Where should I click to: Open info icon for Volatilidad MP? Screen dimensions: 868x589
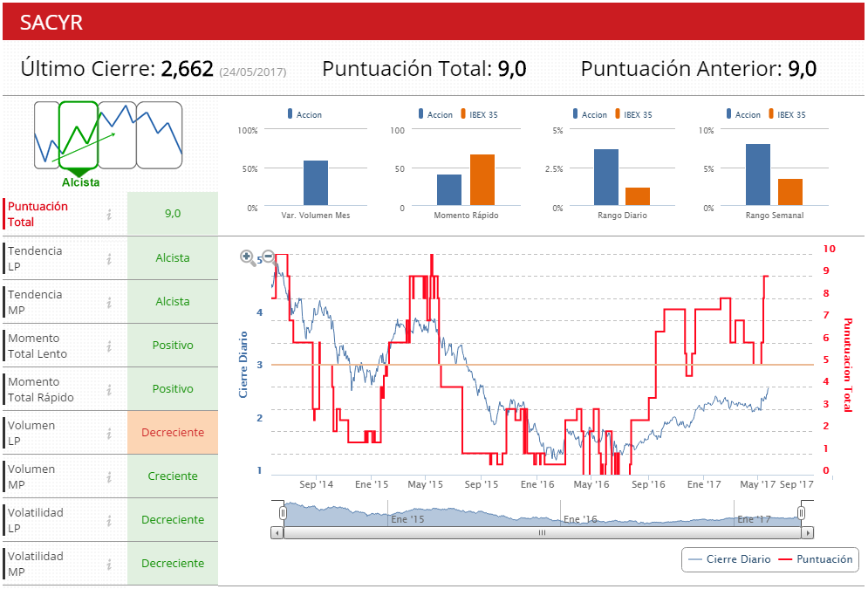point(109,564)
